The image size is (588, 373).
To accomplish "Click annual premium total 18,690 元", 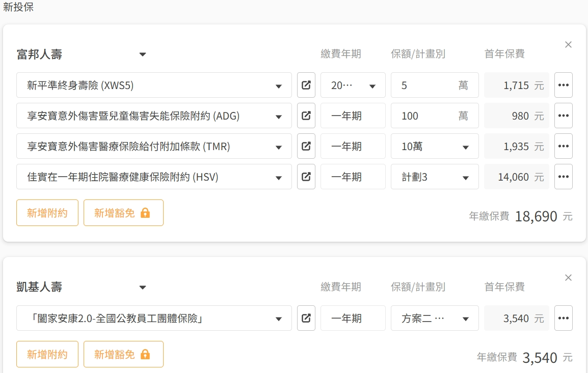I will pyautogui.click(x=521, y=216).
